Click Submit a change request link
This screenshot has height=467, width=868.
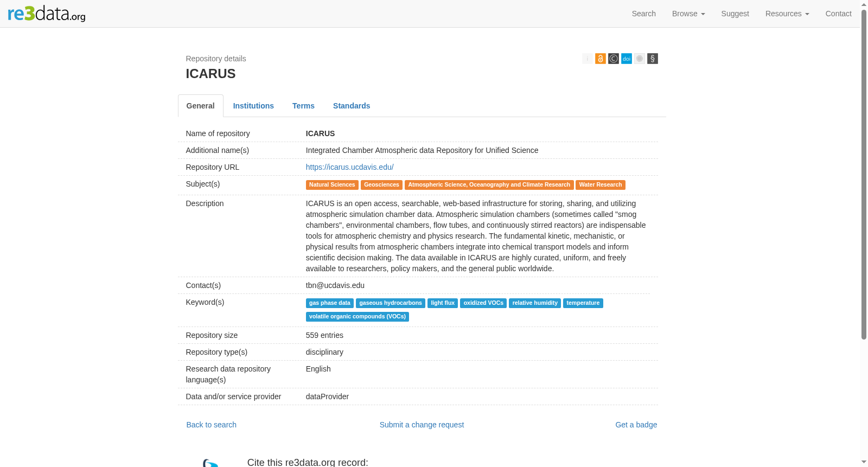(422, 425)
